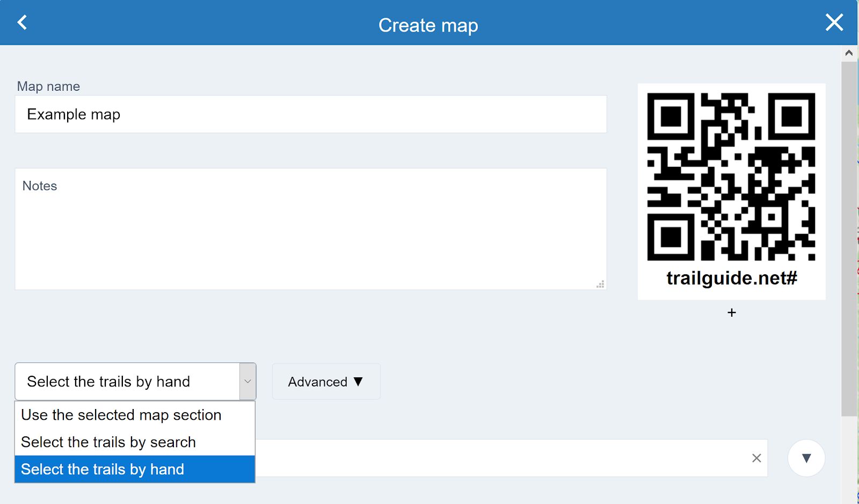Screen dimensions: 859x504
Task: Click into the Notes text area
Action: tap(311, 229)
